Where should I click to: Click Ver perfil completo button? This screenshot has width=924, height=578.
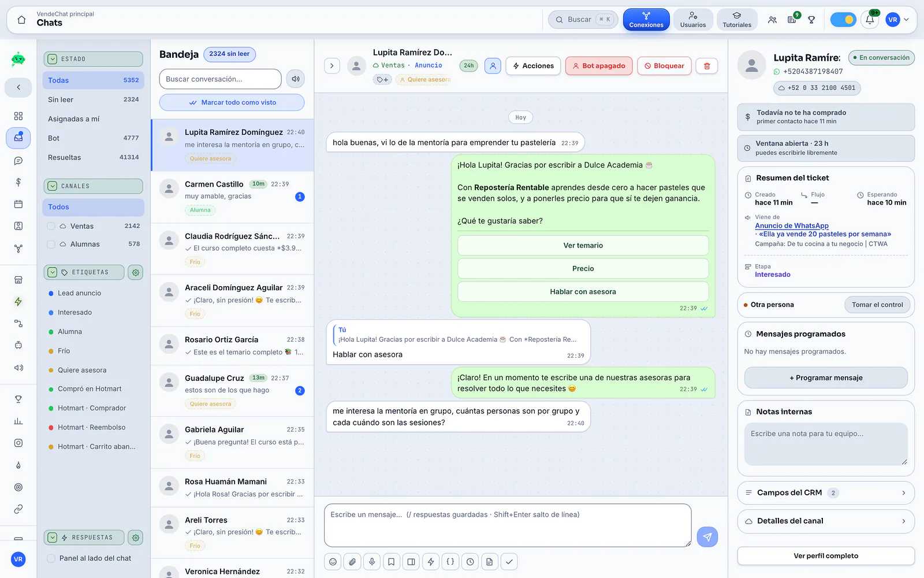tap(826, 556)
